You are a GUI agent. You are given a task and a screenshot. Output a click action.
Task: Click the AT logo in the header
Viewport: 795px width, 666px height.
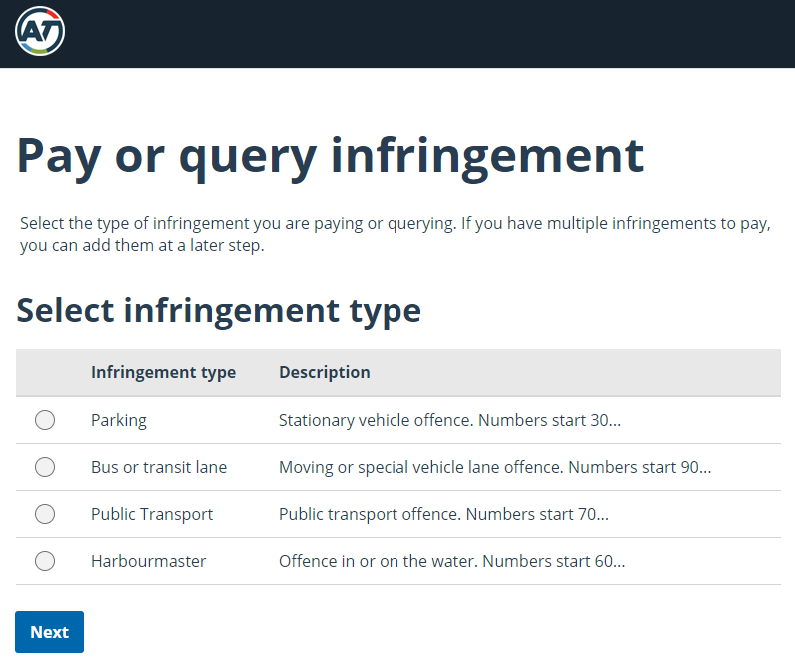[40, 31]
